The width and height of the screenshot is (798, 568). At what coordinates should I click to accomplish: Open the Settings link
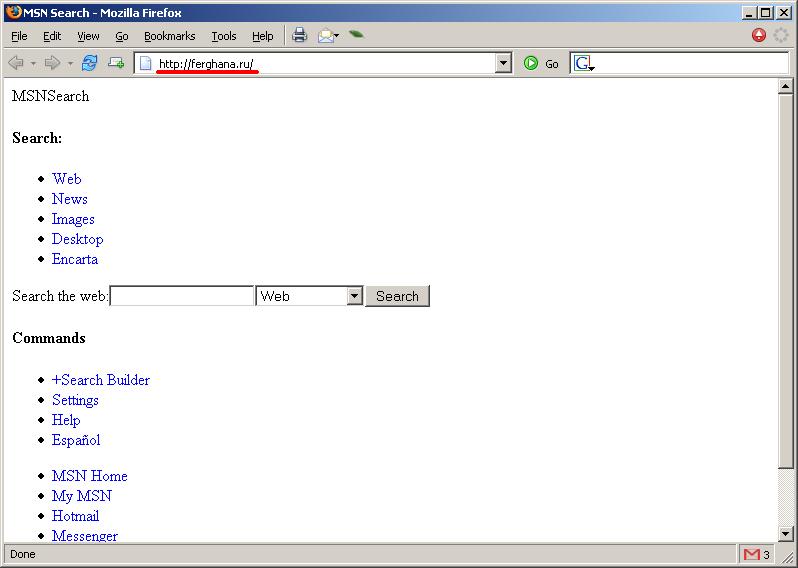click(75, 400)
